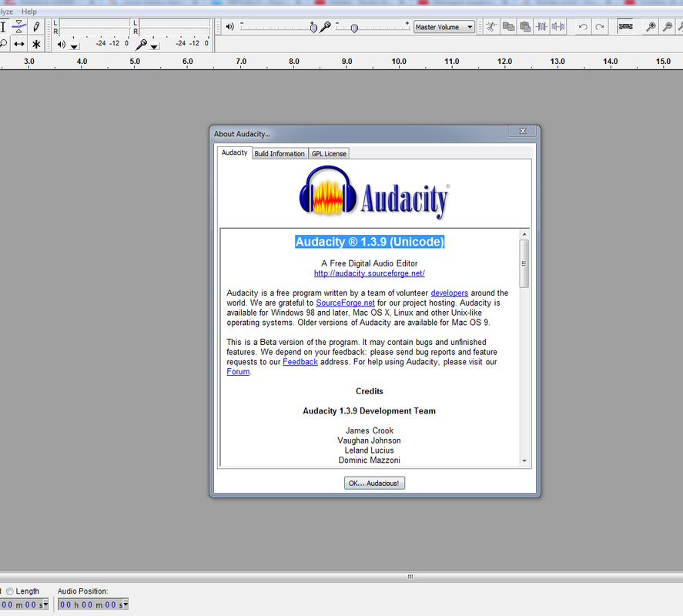Click the Feedback link
683x616 pixels.
[300, 362]
